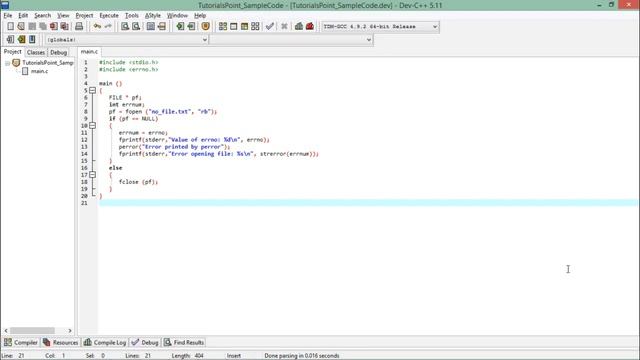The image size is (640, 360).
Task: Click the Profile Analysis chart icon
Action: 299,27
